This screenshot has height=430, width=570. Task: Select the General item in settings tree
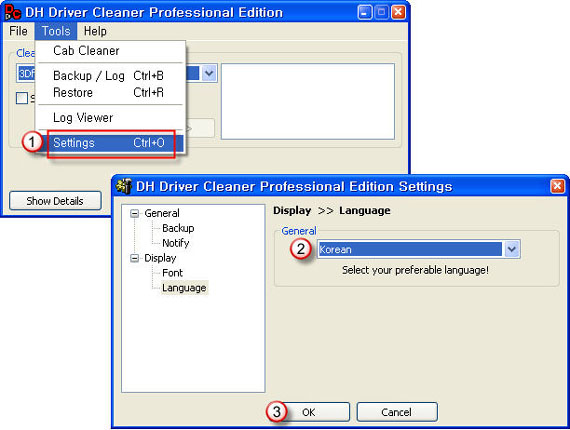(162, 213)
